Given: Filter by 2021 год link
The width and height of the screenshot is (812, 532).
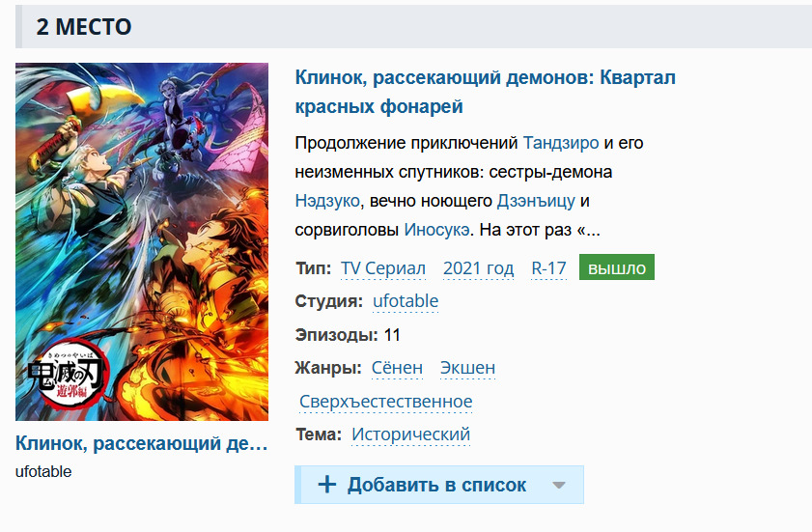Looking at the screenshot, I should 479,268.
